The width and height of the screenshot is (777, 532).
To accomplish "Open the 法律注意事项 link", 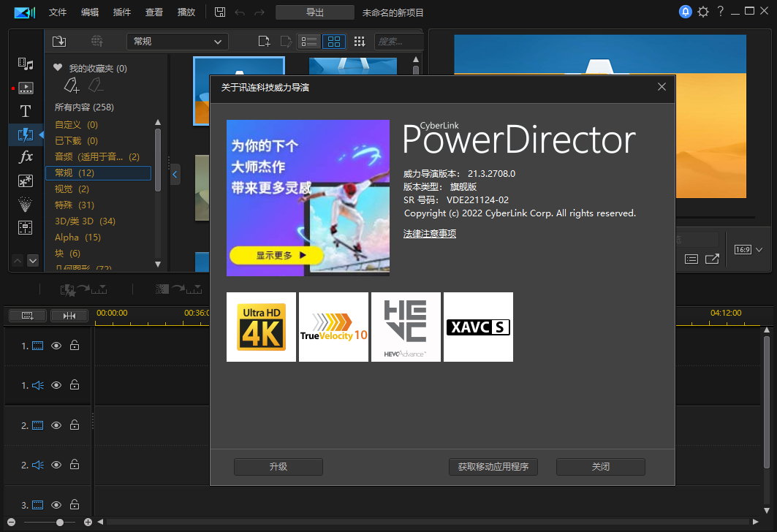I will pyautogui.click(x=430, y=234).
